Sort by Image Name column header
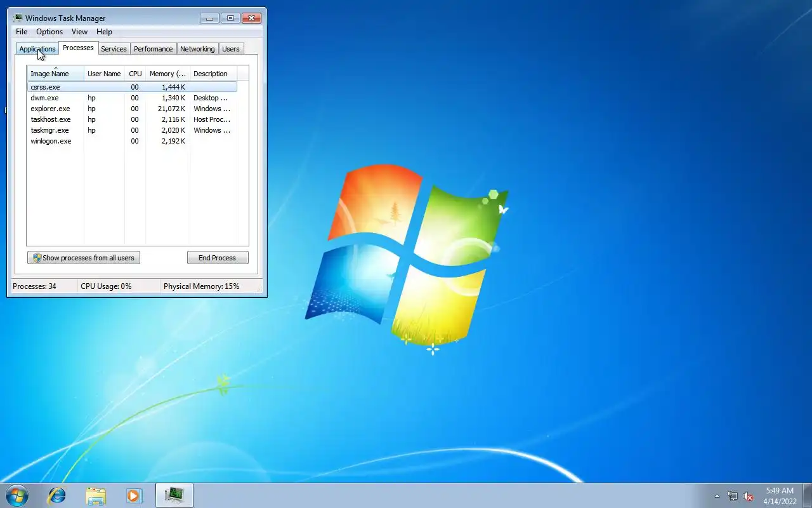The image size is (812, 508). point(56,74)
